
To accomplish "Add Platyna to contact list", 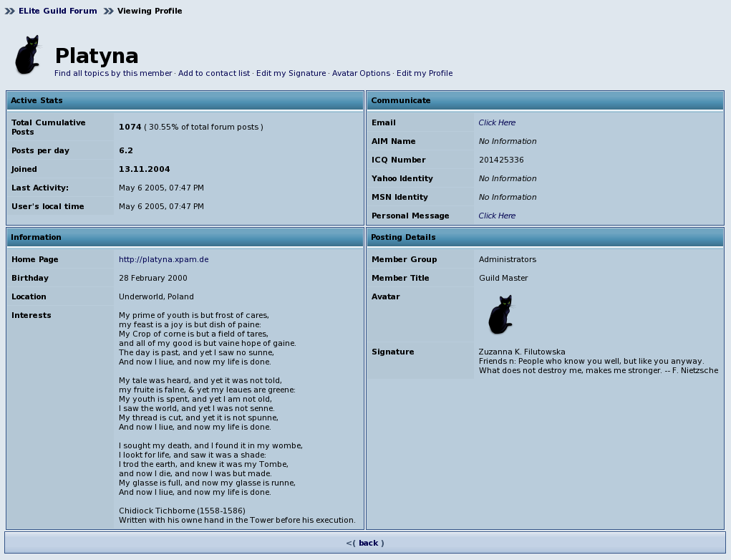I will pos(214,73).
